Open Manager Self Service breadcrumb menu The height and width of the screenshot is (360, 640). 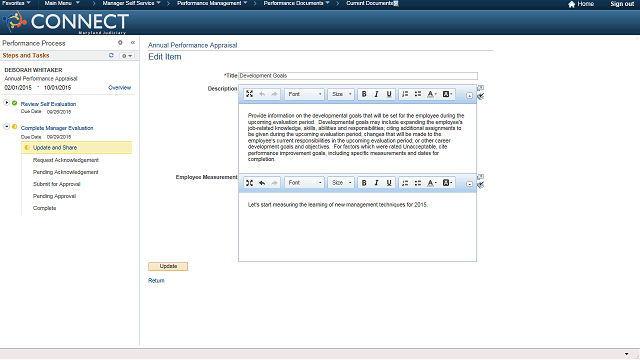click(131, 3)
